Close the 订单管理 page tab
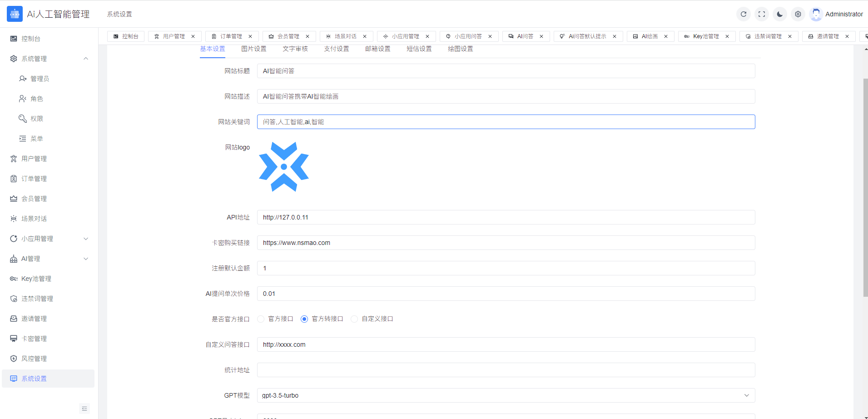The image size is (868, 419). click(250, 36)
